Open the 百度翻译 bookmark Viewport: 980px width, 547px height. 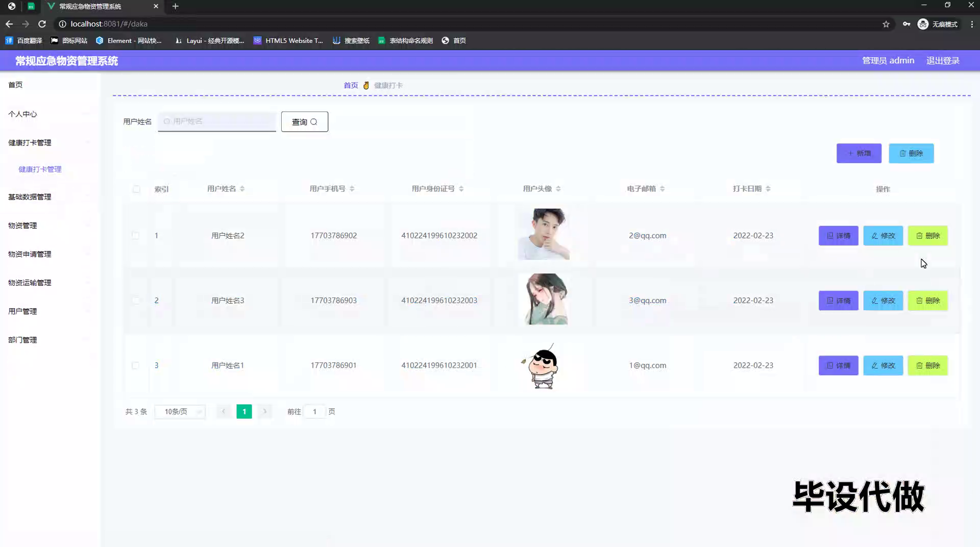tap(24, 40)
